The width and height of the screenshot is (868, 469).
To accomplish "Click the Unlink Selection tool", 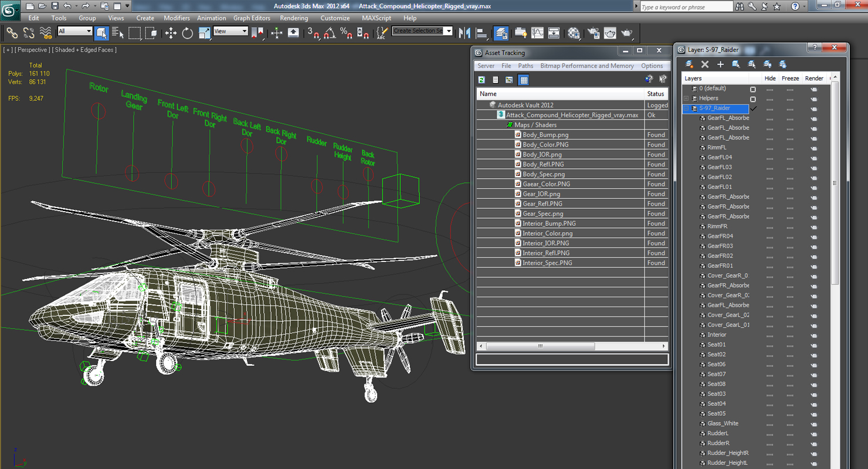I will pyautogui.click(x=29, y=33).
